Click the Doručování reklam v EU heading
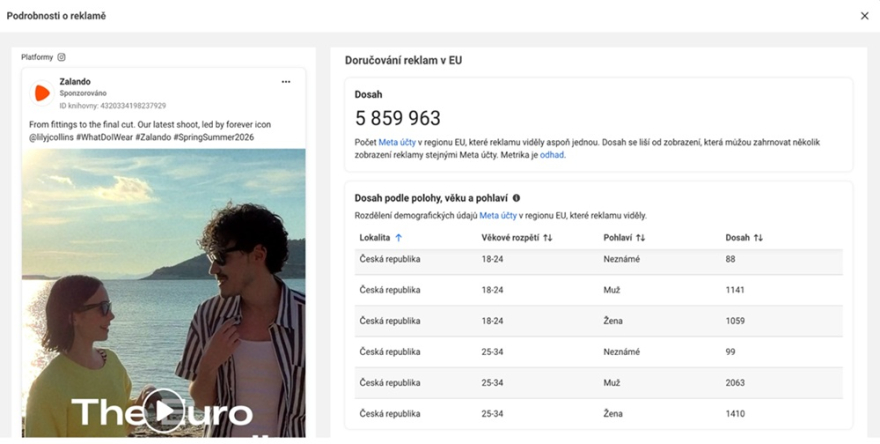 (x=404, y=61)
